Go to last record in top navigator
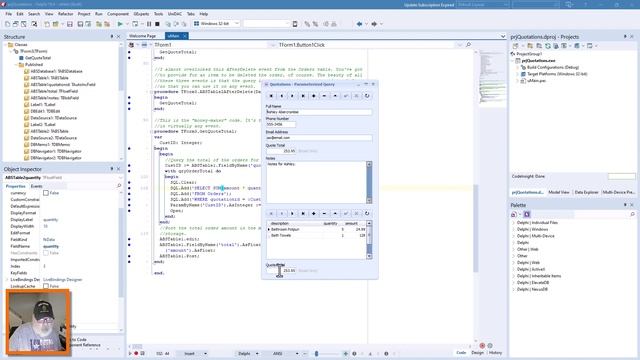 (303, 96)
